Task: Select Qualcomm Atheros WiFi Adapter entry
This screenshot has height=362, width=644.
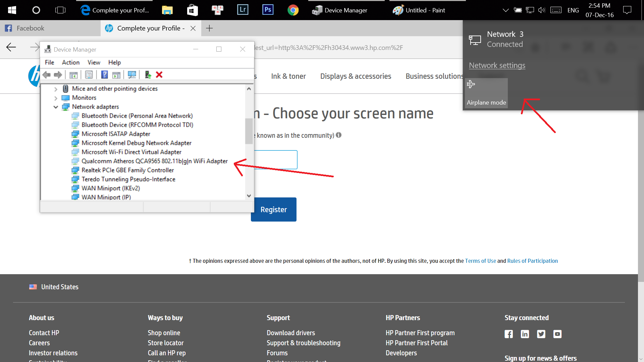Action: [154, 161]
